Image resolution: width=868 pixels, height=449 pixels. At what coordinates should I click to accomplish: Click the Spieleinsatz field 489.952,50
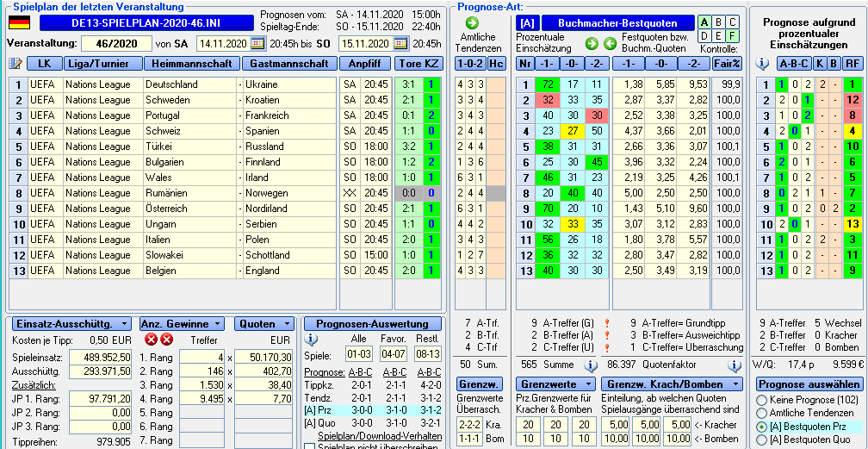coord(101,358)
